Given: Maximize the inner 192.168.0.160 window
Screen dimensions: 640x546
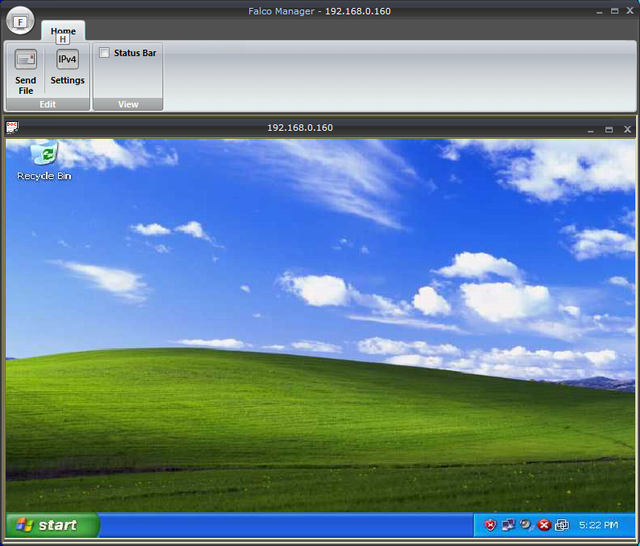Looking at the screenshot, I should pos(609,129).
